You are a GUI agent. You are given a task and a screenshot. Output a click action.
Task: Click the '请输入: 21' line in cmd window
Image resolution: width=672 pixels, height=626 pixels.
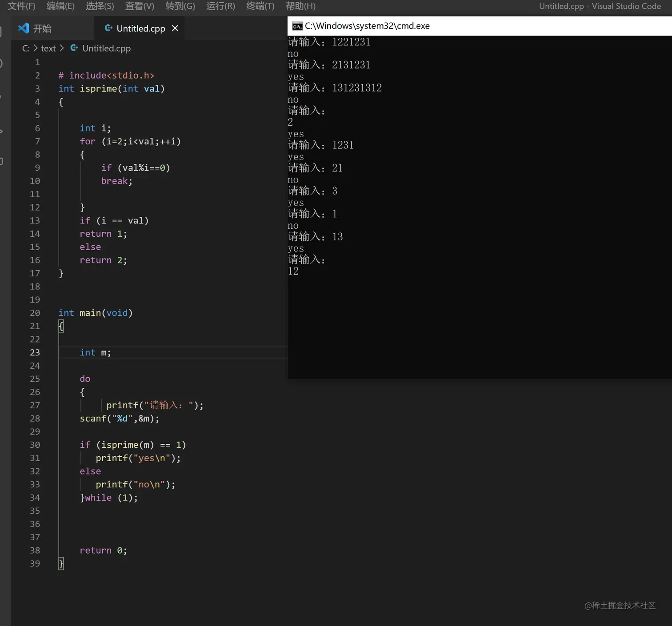[x=315, y=168]
